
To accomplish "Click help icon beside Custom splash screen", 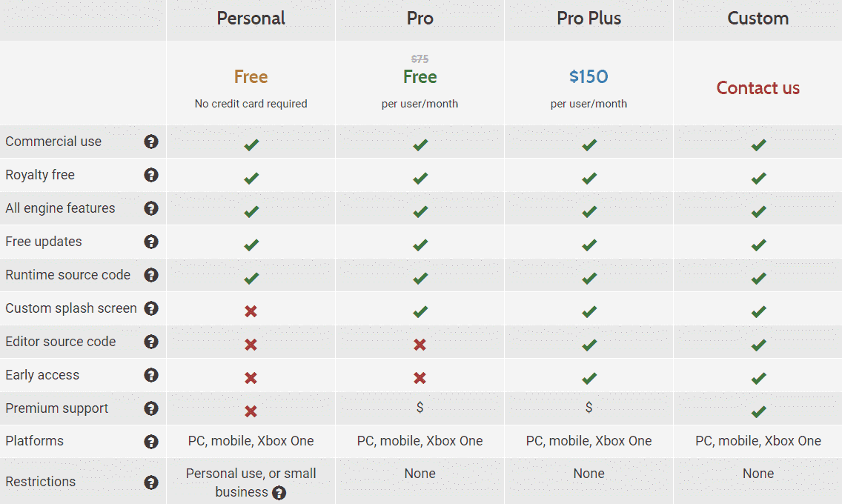I will pyautogui.click(x=151, y=308).
